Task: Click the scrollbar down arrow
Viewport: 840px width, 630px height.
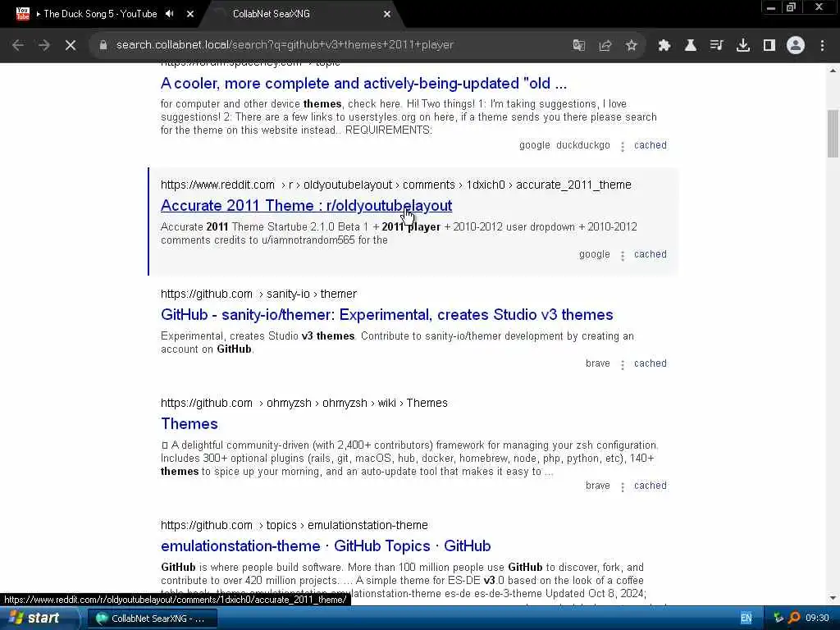Action: point(833,598)
